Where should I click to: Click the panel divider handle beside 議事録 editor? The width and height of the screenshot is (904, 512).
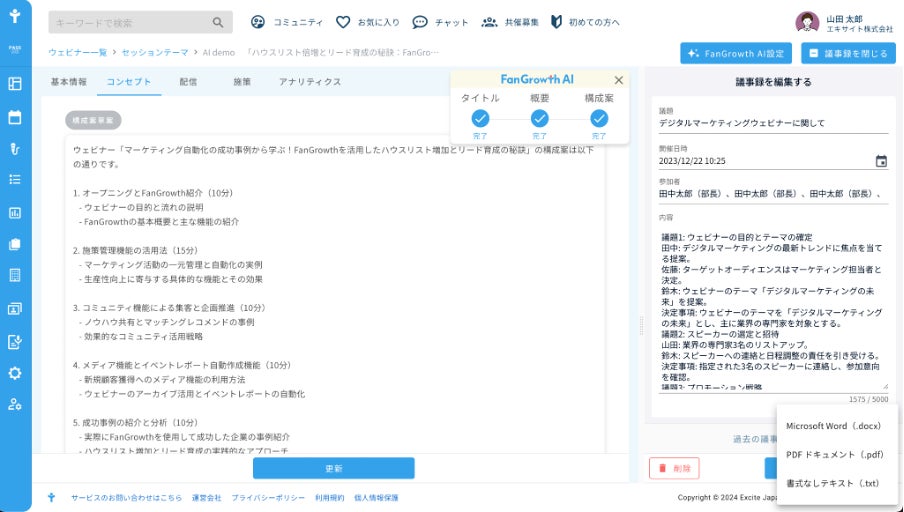tap(642, 326)
